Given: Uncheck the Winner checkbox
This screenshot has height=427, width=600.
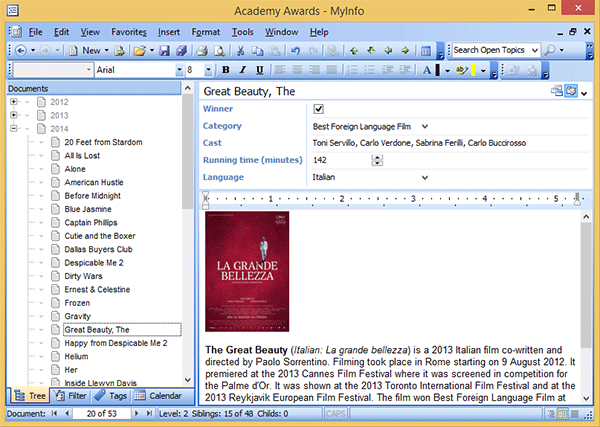Looking at the screenshot, I should click(318, 109).
